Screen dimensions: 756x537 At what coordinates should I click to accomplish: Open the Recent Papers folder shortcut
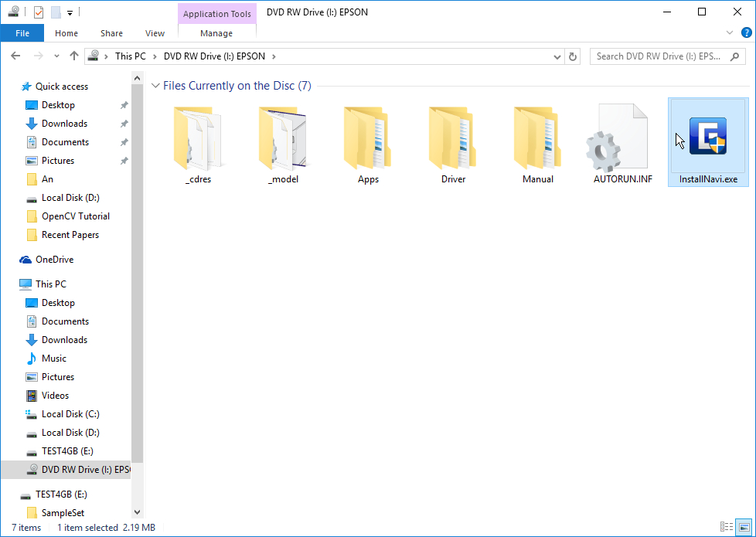[x=70, y=235]
